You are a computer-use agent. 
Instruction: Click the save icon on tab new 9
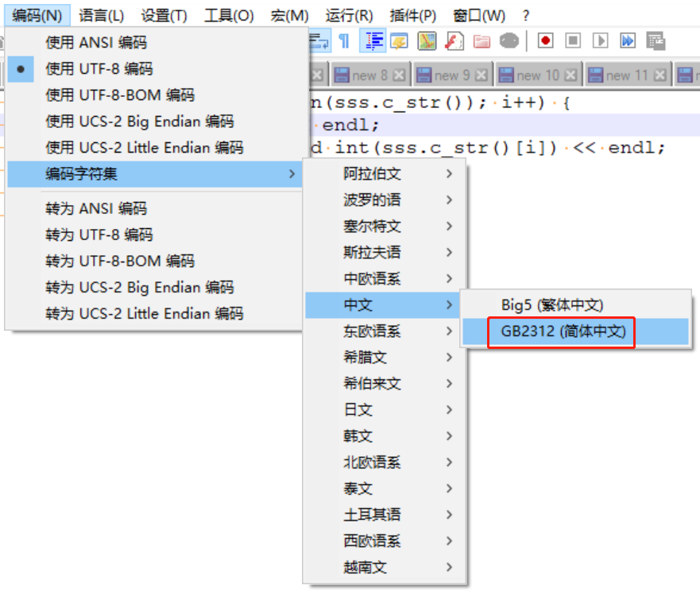coord(423,75)
